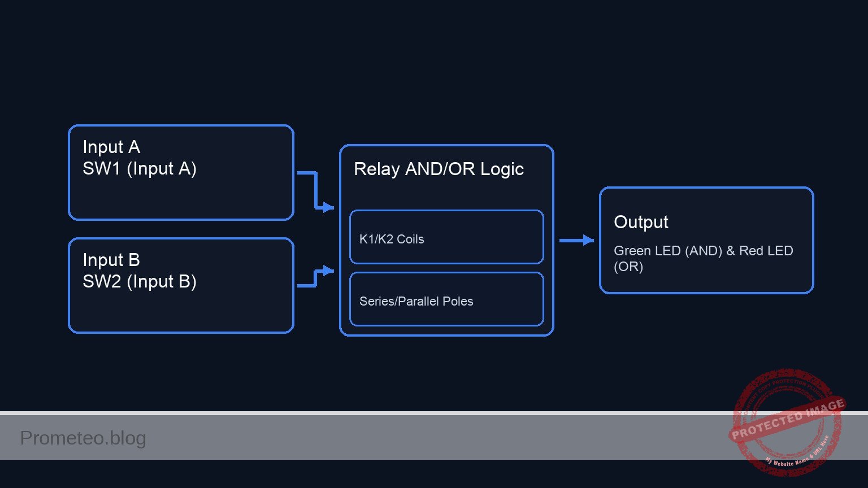Viewport: 868px width, 488px height.
Task: Click the Input A SW1 block
Action: click(181, 172)
